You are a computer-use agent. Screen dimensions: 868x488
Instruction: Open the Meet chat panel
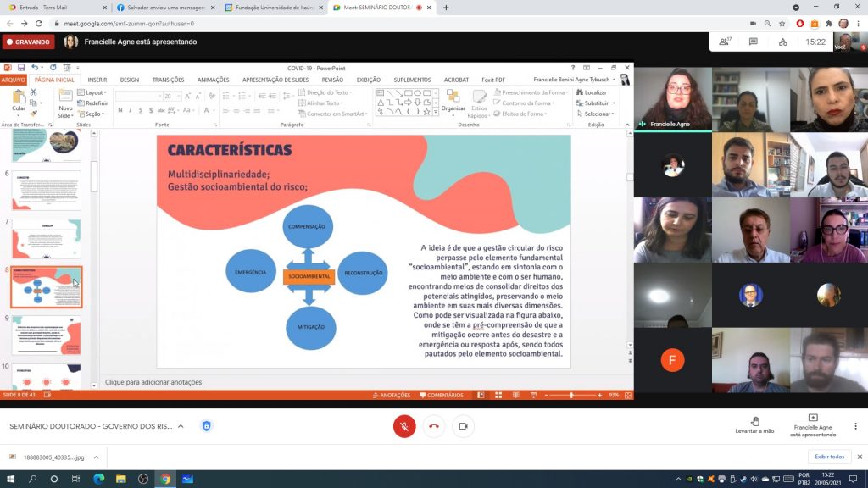point(752,41)
